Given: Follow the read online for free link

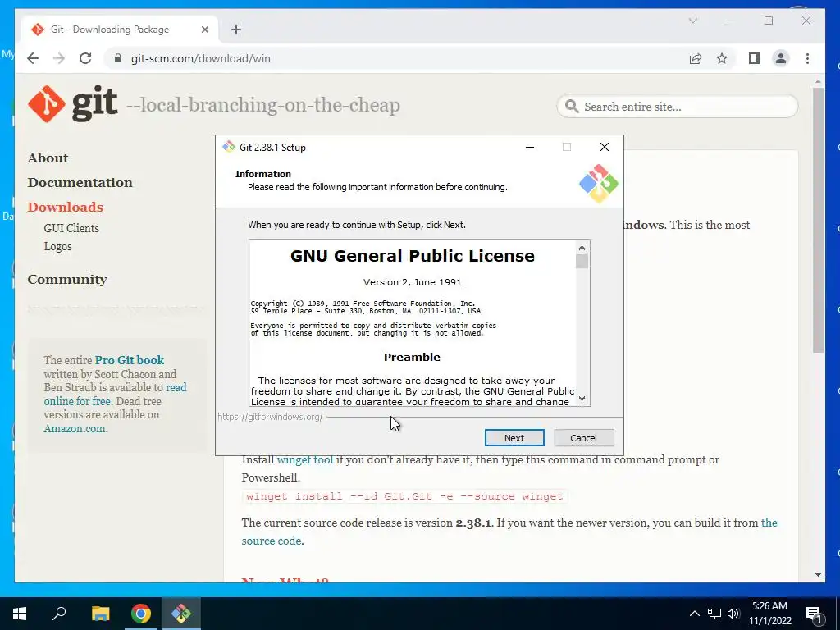Looking at the screenshot, I should [115, 395].
